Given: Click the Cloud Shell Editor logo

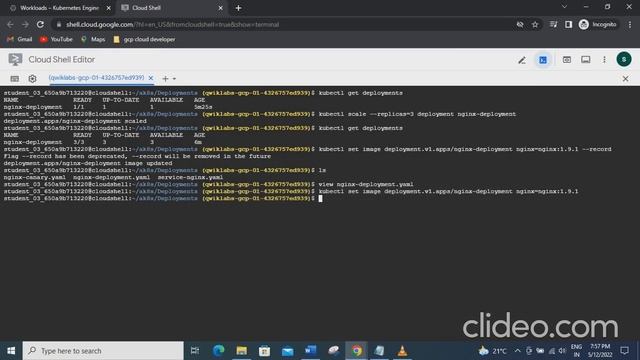Looking at the screenshot, I should point(16,60).
